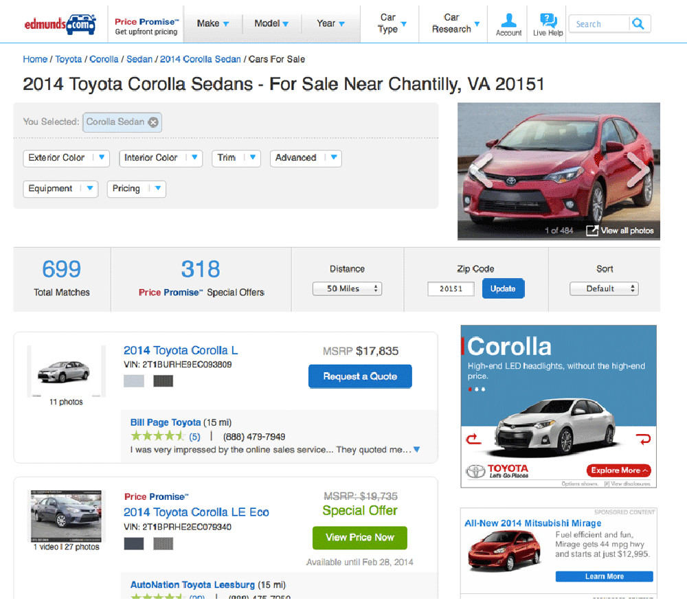Click Corolla L light exterior color swatch
687x616 pixels.
[134, 381]
